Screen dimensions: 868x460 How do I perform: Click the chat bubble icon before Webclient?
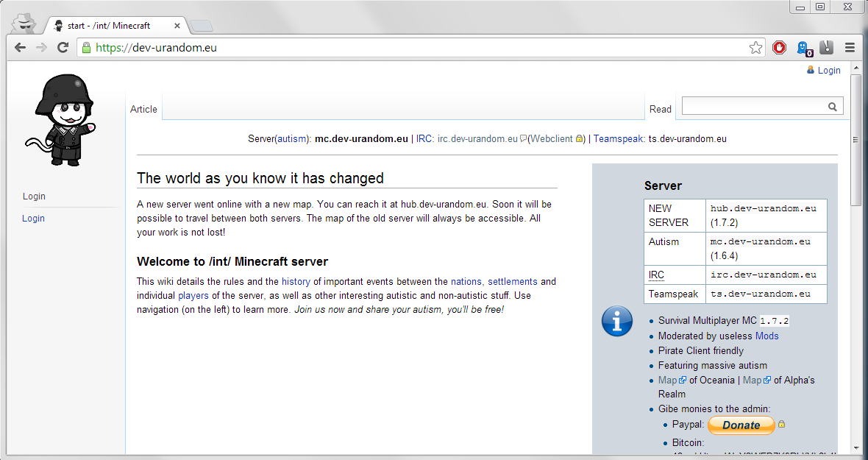coord(523,139)
